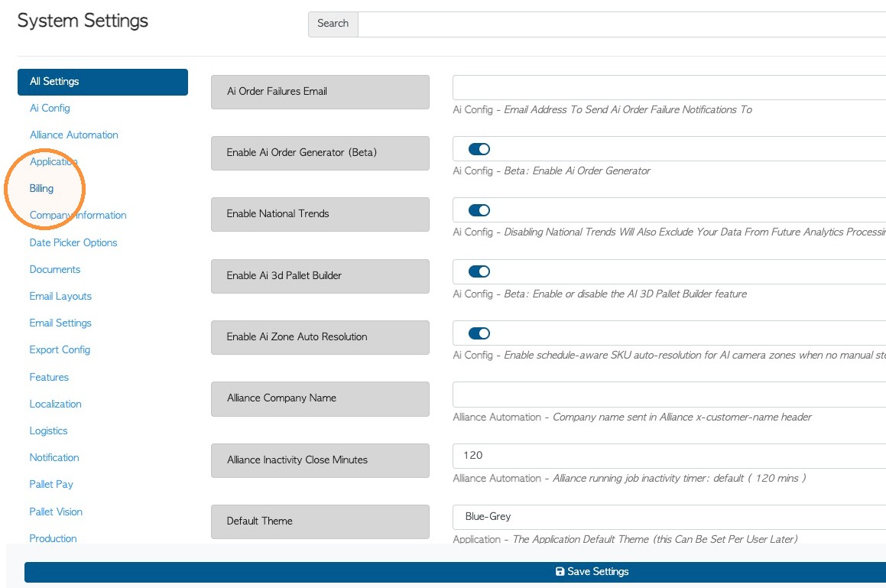The height and width of the screenshot is (588, 886).
Task: Click Enable Ai Zone Auto Resolution label
Action: [x=320, y=337]
